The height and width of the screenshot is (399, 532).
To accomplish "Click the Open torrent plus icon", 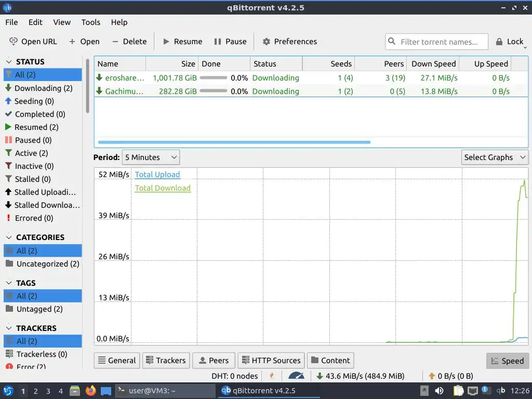I will tap(72, 42).
